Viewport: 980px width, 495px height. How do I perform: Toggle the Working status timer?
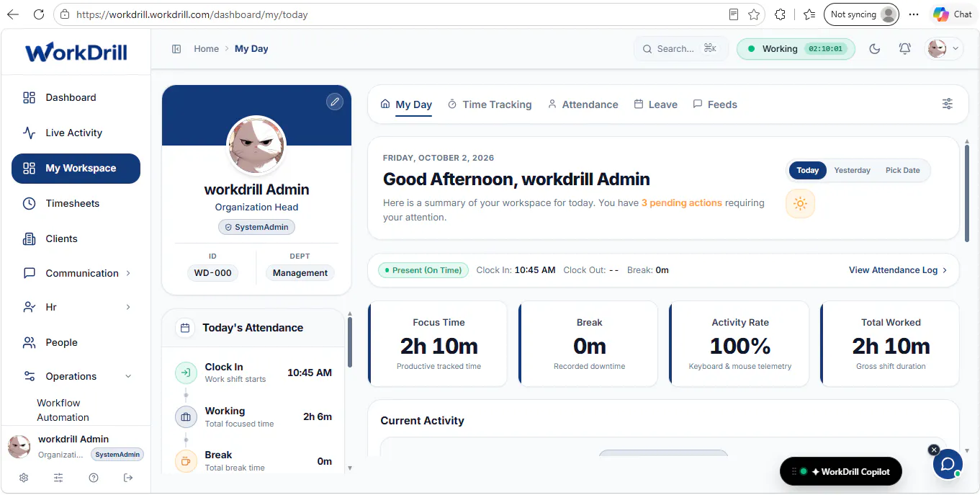click(x=796, y=49)
